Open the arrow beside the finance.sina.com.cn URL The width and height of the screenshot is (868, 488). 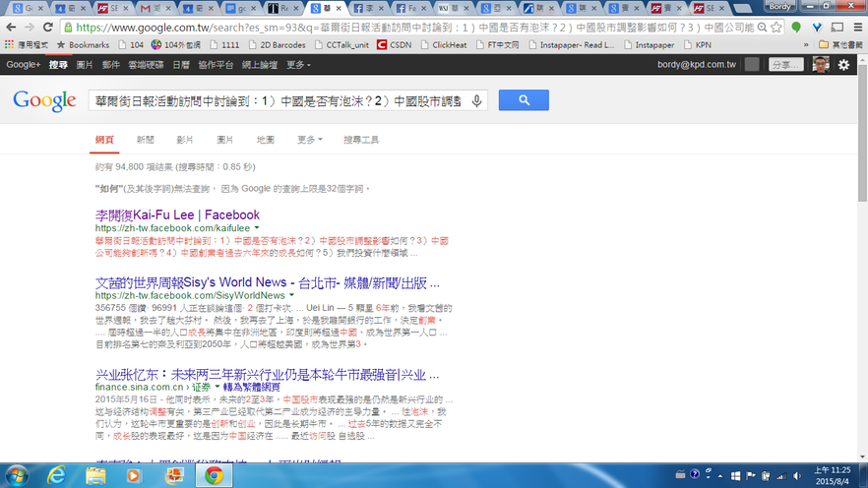click(217, 387)
